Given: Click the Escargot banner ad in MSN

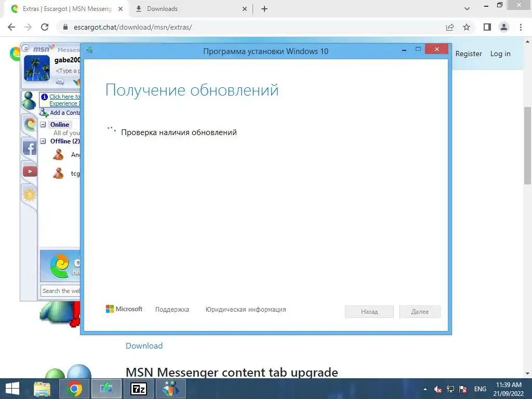Looking at the screenshot, I should [x=60, y=266].
